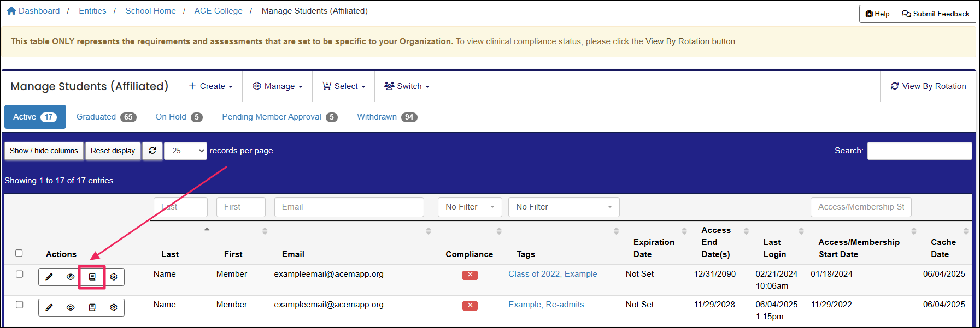Viewport: 980px width, 328px height.
Task: Click the Show / hide columns button
Action: tap(44, 151)
